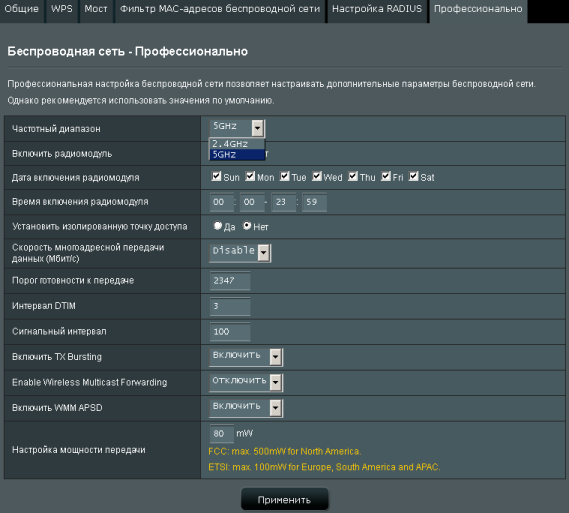The width and height of the screenshot is (569, 513).
Task: Open the Настройка RADIUS tab
Action: point(377,9)
